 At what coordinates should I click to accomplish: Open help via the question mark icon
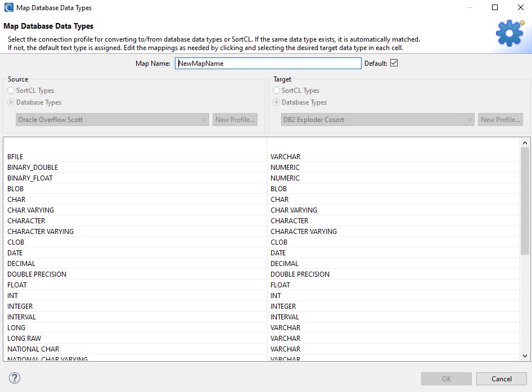click(13, 379)
